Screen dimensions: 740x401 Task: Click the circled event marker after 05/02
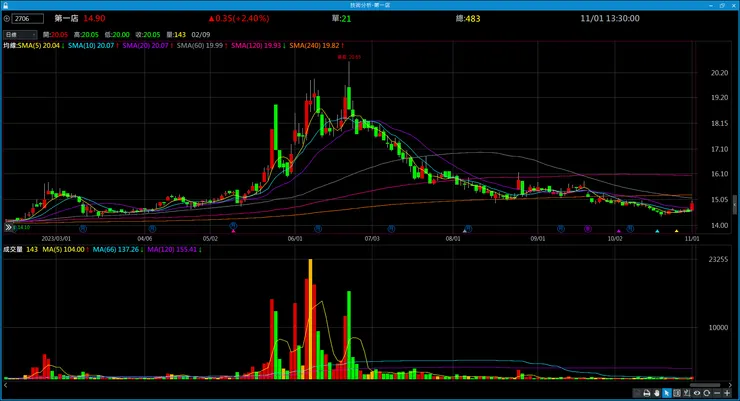(x=233, y=226)
